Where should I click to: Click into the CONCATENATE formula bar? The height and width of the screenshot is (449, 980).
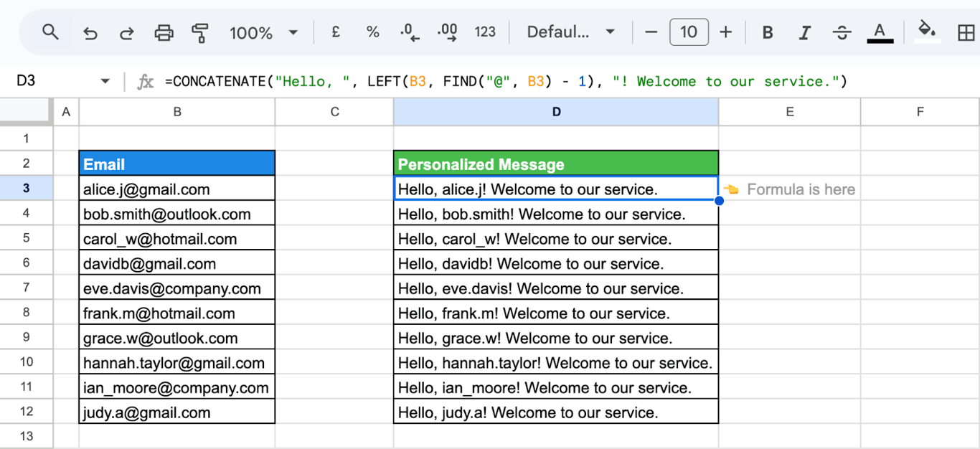click(x=506, y=81)
